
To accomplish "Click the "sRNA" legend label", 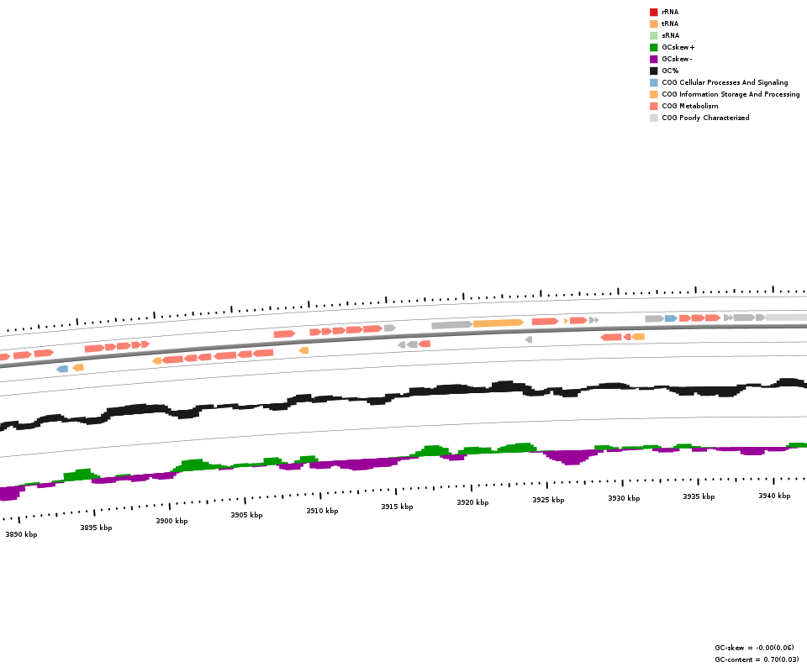I will point(671,35).
